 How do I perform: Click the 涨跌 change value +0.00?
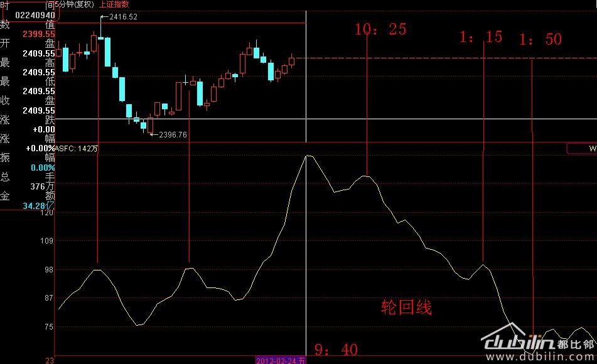coord(44,130)
